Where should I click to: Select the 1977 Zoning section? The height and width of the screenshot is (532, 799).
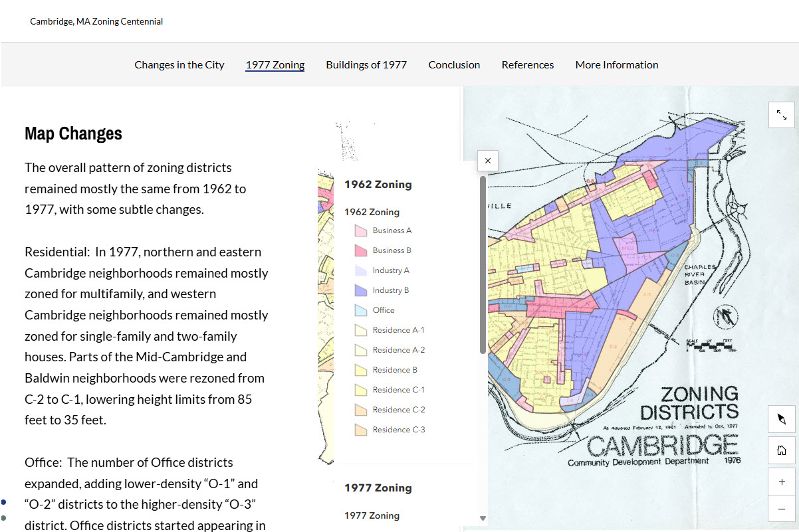[x=275, y=64]
